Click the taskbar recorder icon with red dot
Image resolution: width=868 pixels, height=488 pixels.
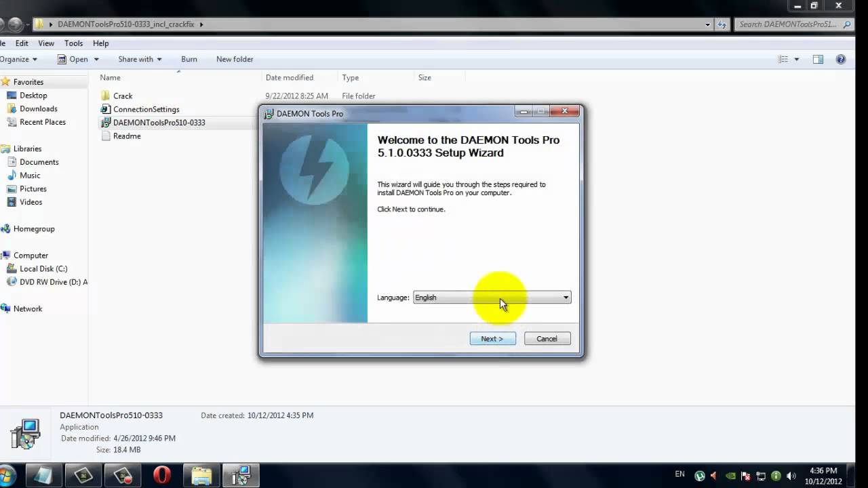(x=123, y=475)
